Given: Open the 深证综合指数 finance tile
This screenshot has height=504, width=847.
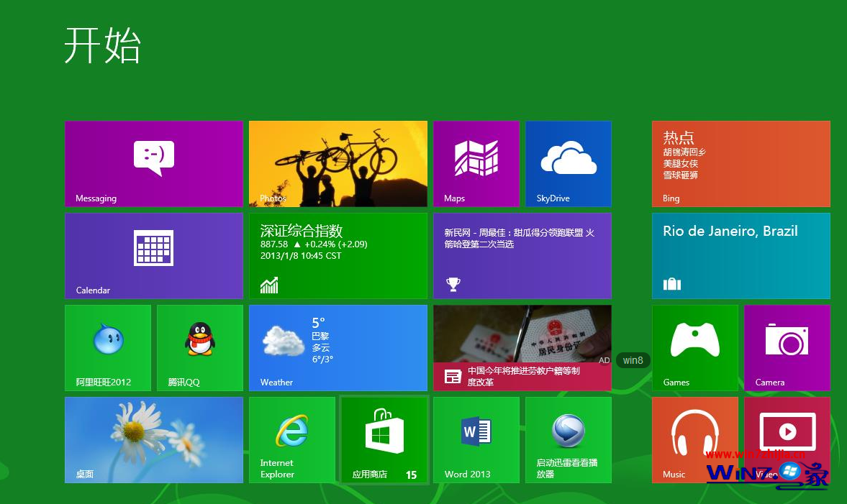Looking at the screenshot, I should click(338, 256).
